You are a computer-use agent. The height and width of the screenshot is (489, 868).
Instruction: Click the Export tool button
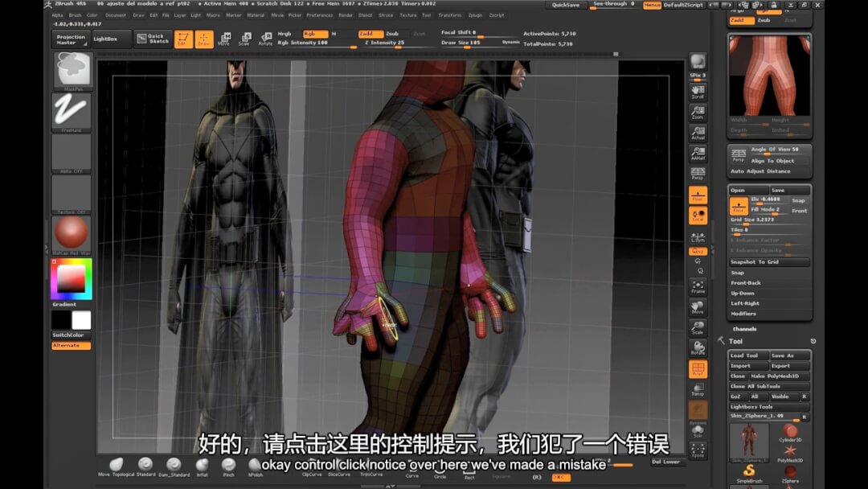pyautogui.click(x=790, y=366)
